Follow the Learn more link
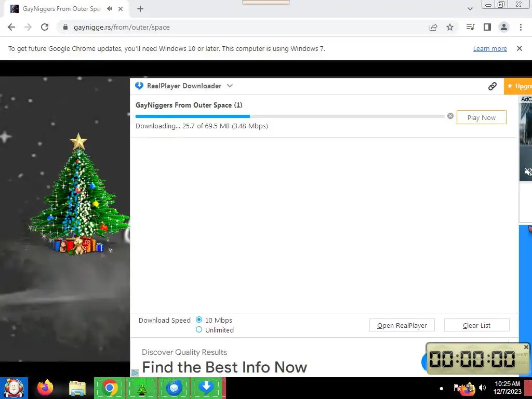532x399 pixels. pyautogui.click(x=490, y=48)
